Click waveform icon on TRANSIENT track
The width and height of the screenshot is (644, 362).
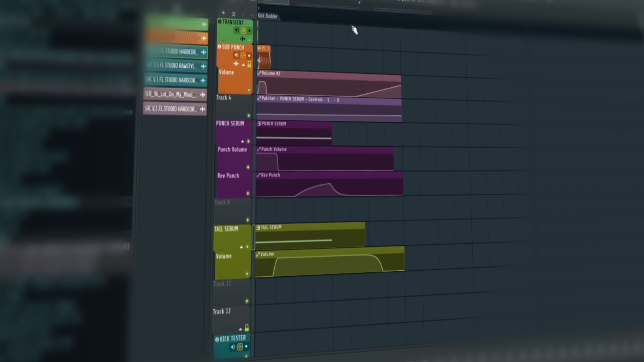242,39
